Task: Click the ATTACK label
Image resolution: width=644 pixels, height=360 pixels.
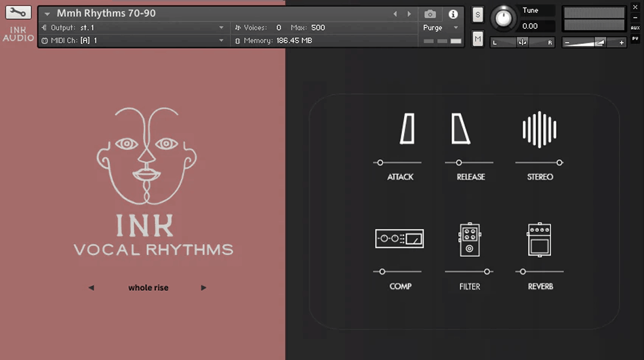Action: (400, 177)
